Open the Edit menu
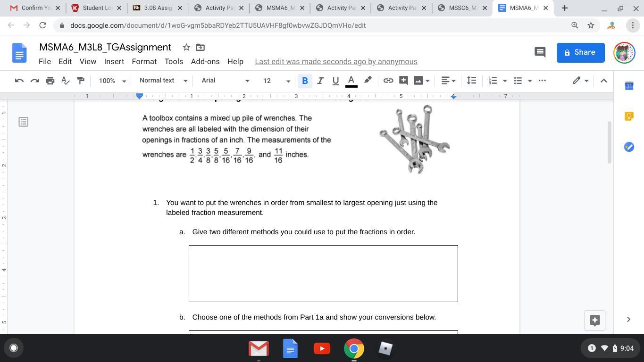The width and height of the screenshot is (644, 362). (65, 62)
